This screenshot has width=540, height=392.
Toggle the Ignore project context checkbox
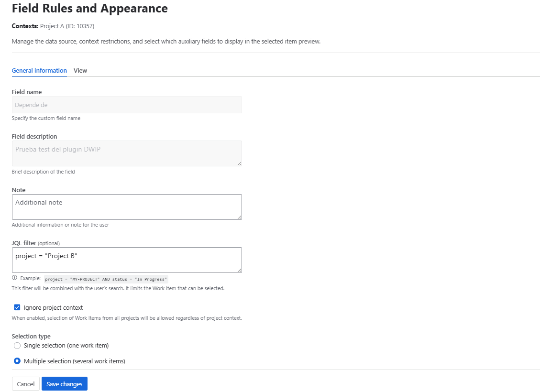tap(17, 307)
